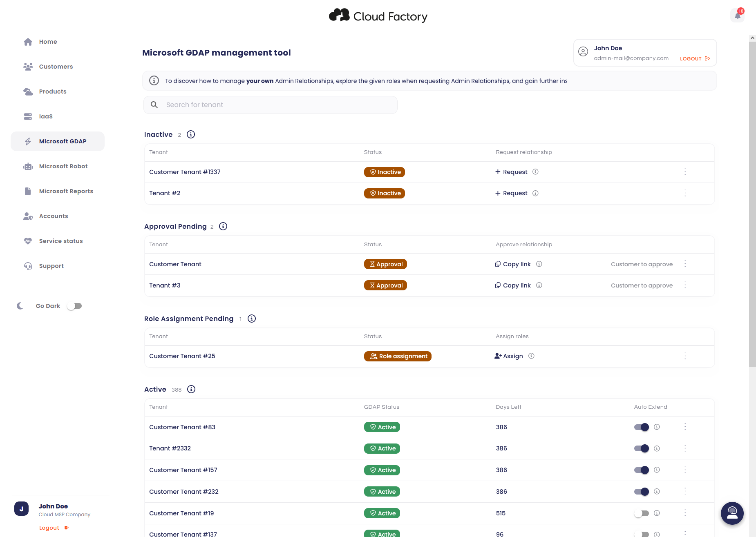Click the user avatar icon in John Doe card

[583, 51]
